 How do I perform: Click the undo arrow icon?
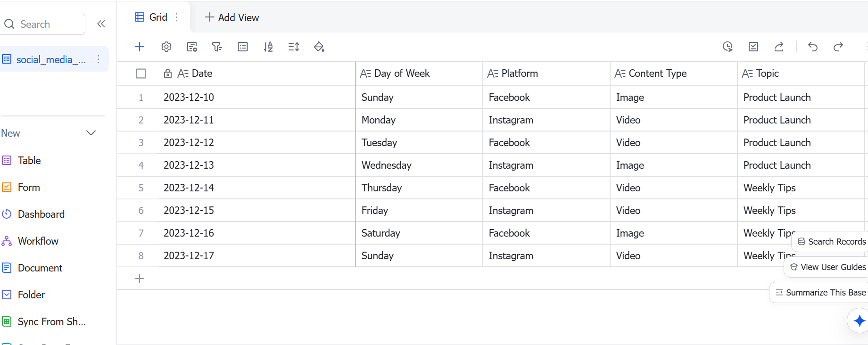pos(813,47)
